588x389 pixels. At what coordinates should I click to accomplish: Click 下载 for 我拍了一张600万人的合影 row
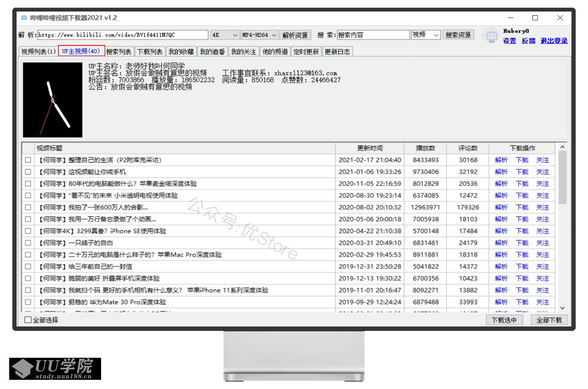[522, 208]
